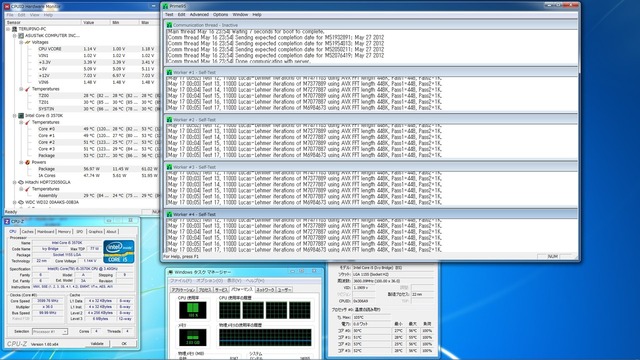The width and height of the screenshot is (640, 360).
Task: Click the Prime95 title bar icon
Action: pyautogui.click(x=165, y=6)
